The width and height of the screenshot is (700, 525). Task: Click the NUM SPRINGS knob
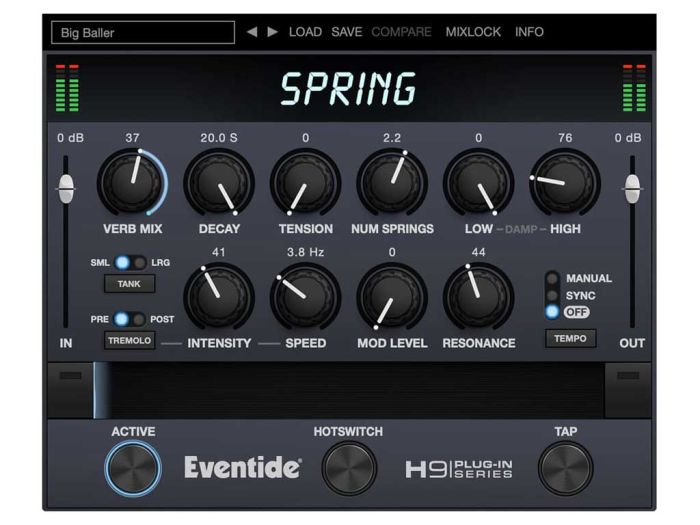tap(392, 183)
